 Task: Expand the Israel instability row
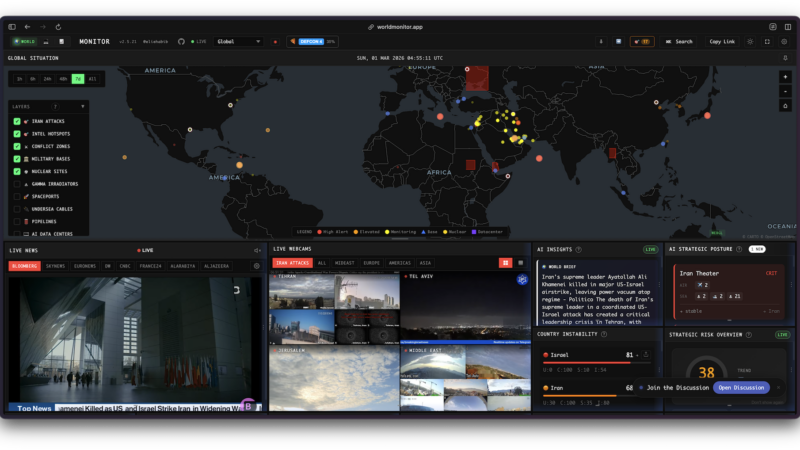tap(646, 355)
